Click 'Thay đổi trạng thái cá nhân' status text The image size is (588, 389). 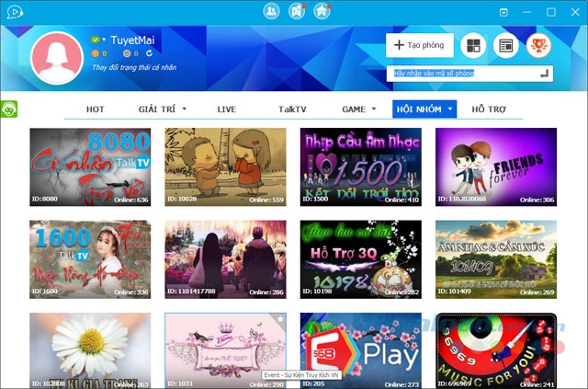click(134, 67)
